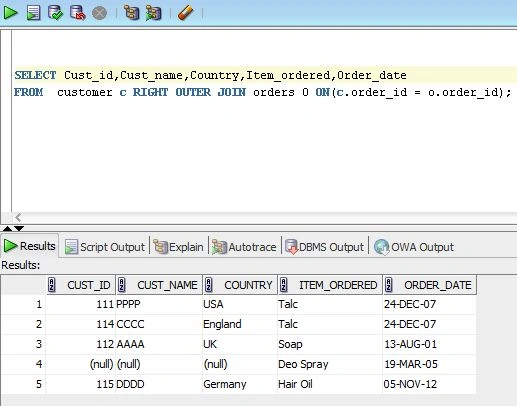Open the Script Output tab
Screen dimensions: 517x406
(105, 247)
